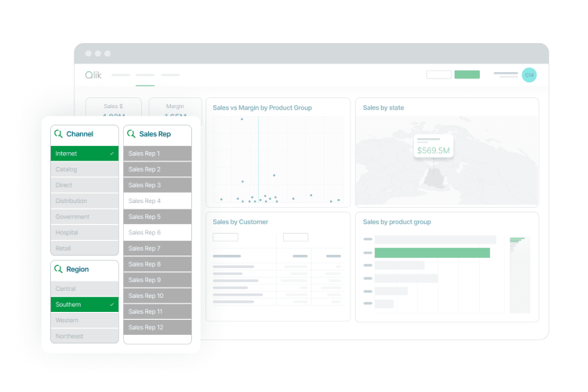Choose the Central region
Viewport: 588px width, 392px height.
85,289
